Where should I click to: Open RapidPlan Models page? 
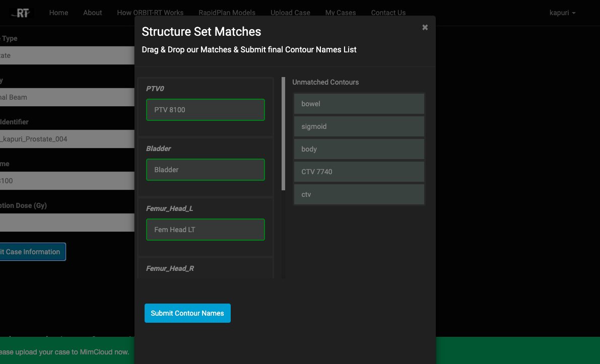tap(227, 13)
